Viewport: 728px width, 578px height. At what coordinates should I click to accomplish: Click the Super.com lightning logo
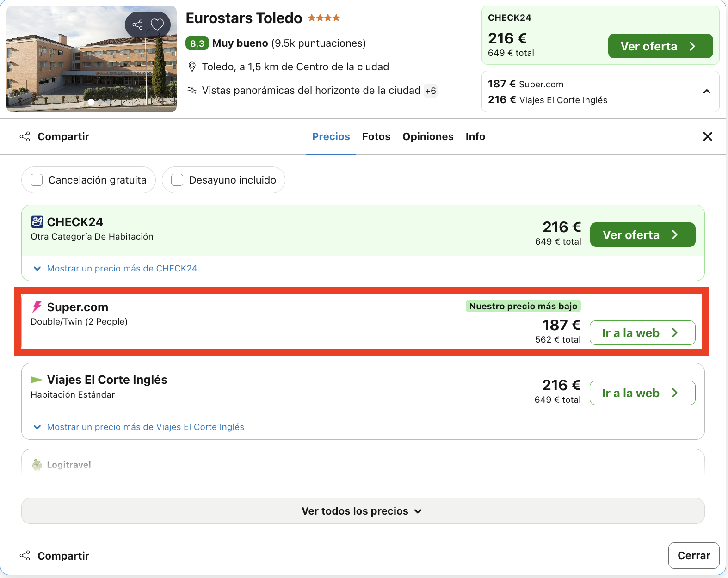(37, 307)
